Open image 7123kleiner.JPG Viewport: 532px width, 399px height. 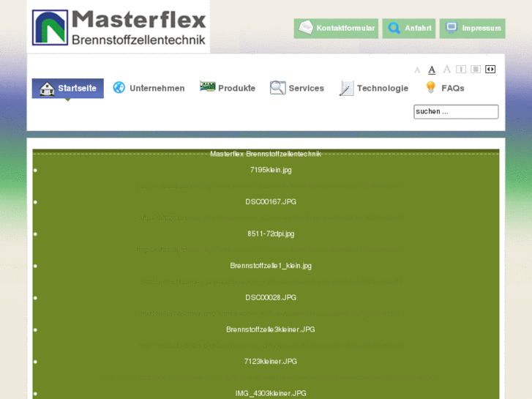(271, 362)
